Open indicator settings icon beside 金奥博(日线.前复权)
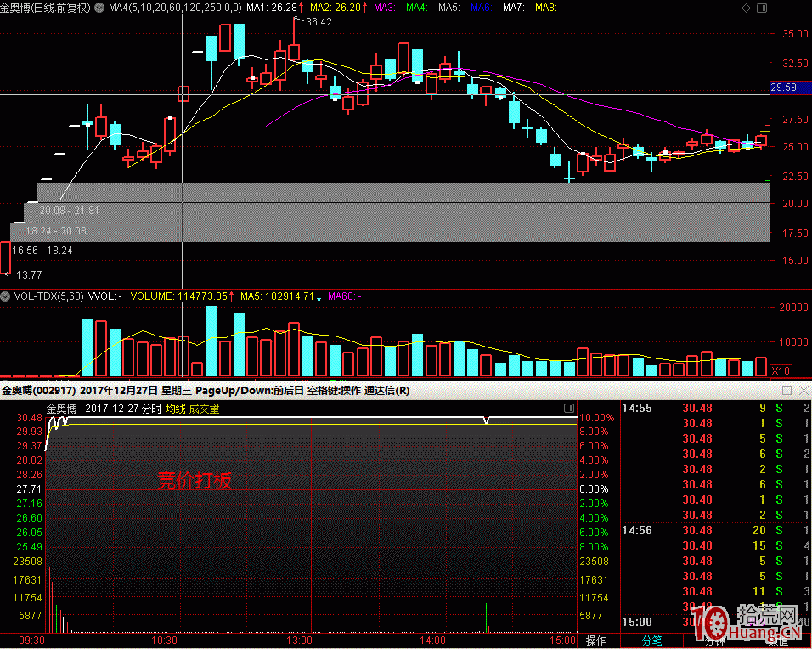The width and height of the screenshot is (812, 649). click(x=99, y=8)
